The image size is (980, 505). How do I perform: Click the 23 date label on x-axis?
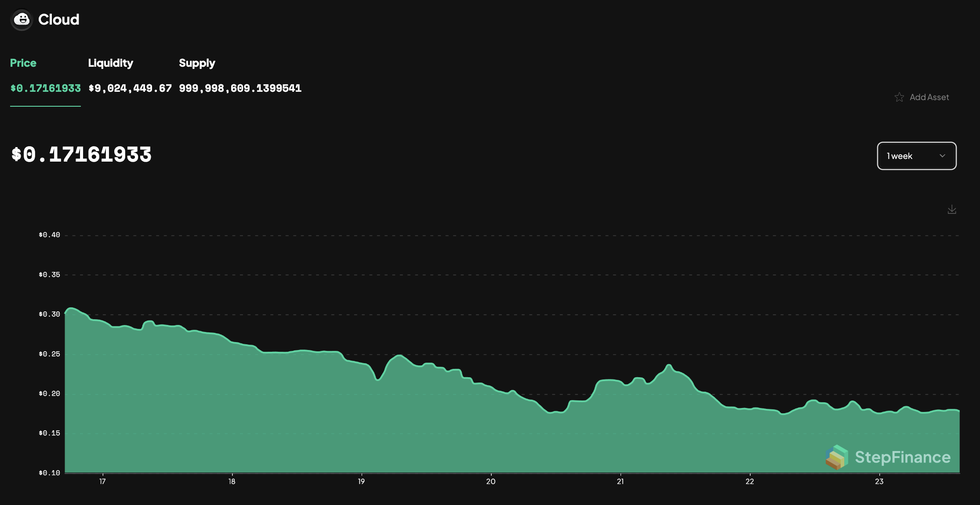pos(879,481)
